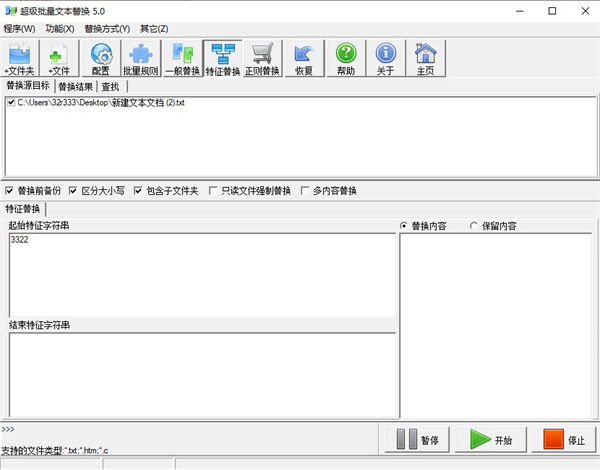This screenshot has width=600, height=470.
Task: Uncheck the 区分大小写 case-sensitive option
Action: pos(73,190)
